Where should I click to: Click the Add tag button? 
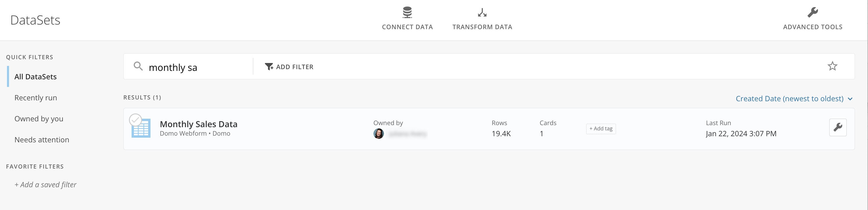[601, 129]
